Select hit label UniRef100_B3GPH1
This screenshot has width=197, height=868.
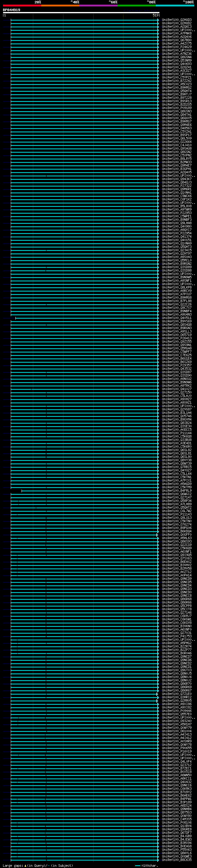(177, 169)
